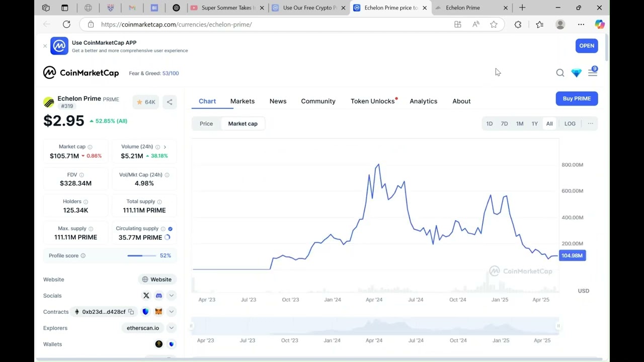Click the left handle of chart range slider
The height and width of the screenshot is (362, 644).
click(x=191, y=326)
